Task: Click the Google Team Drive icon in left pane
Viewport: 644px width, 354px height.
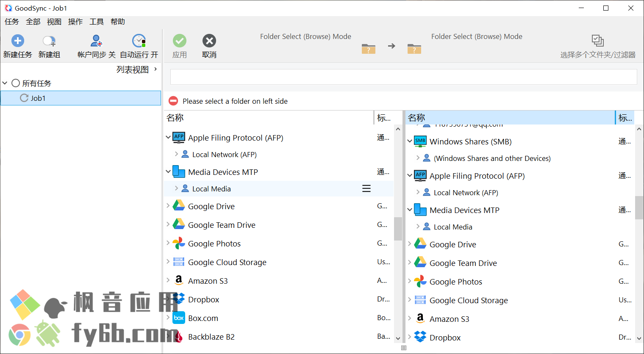Action: tap(179, 224)
